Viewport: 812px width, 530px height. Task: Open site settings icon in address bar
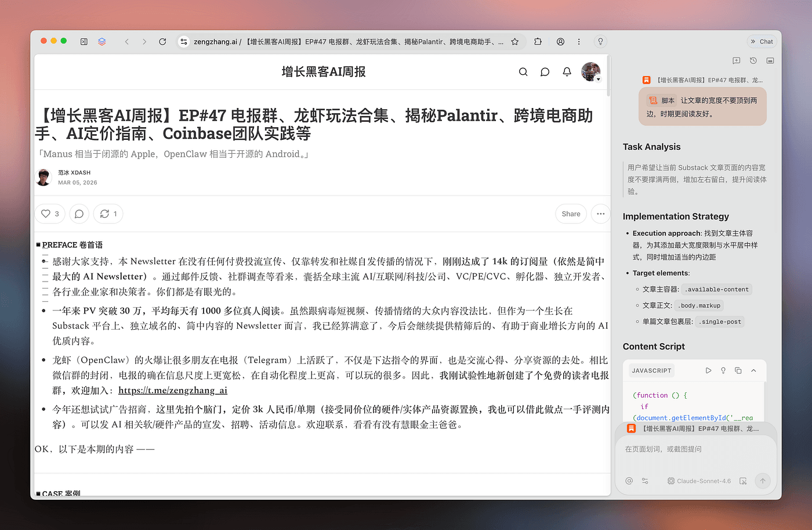184,42
